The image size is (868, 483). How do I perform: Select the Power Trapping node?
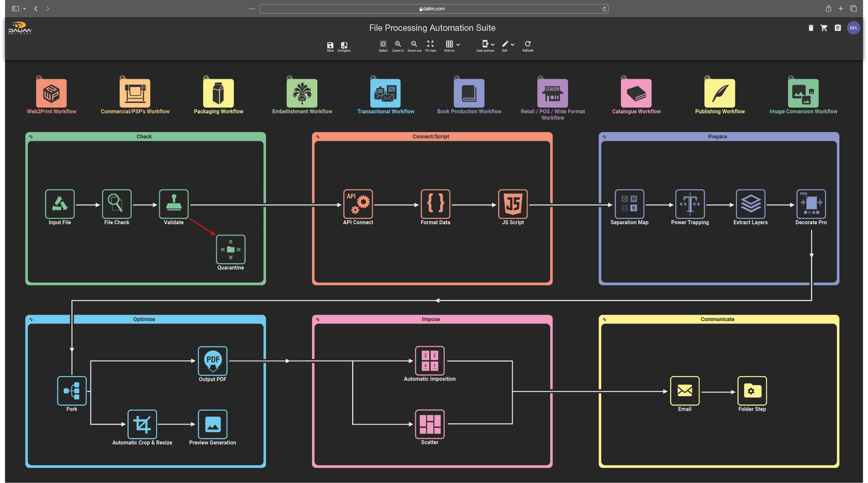(690, 204)
